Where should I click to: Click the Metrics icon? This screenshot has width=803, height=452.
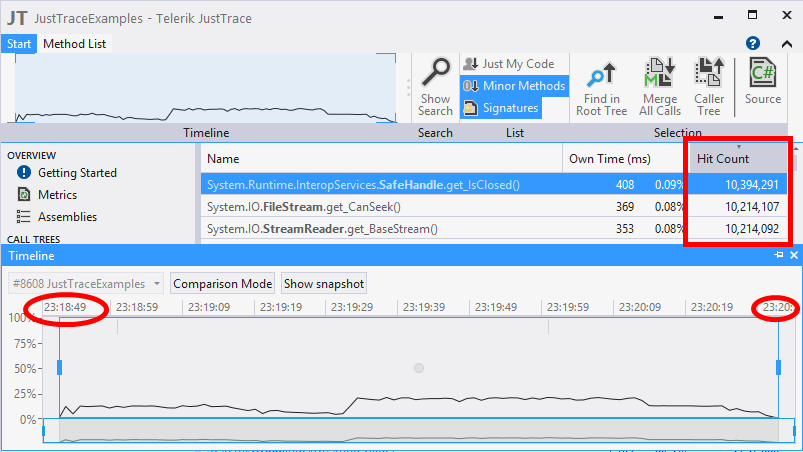click(24, 195)
